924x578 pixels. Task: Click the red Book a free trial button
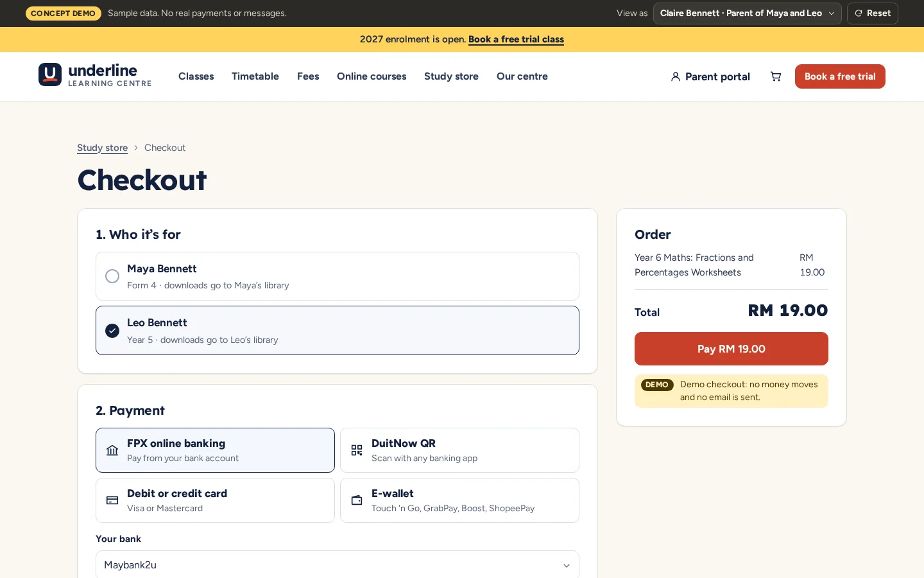pyautogui.click(x=840, y=76)
